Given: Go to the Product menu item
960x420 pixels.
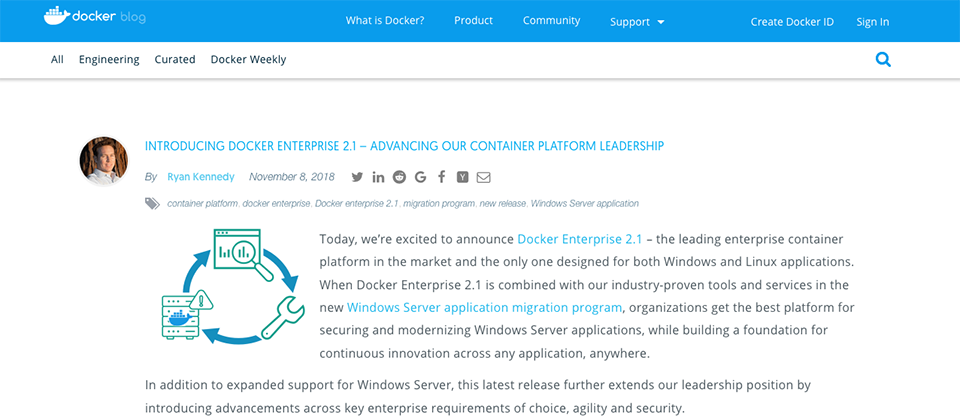Looking at the screenshot, I should point(473,21).
